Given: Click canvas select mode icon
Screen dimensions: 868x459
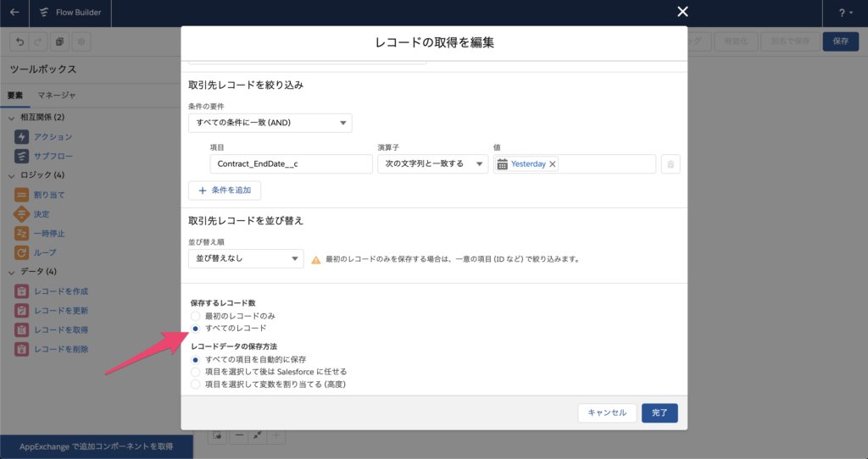Looking at the screenshot, I should tap(218, 436).
